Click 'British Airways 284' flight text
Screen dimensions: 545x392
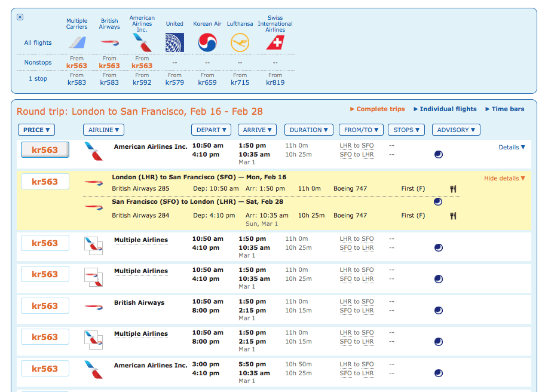[x=140, y=216]
